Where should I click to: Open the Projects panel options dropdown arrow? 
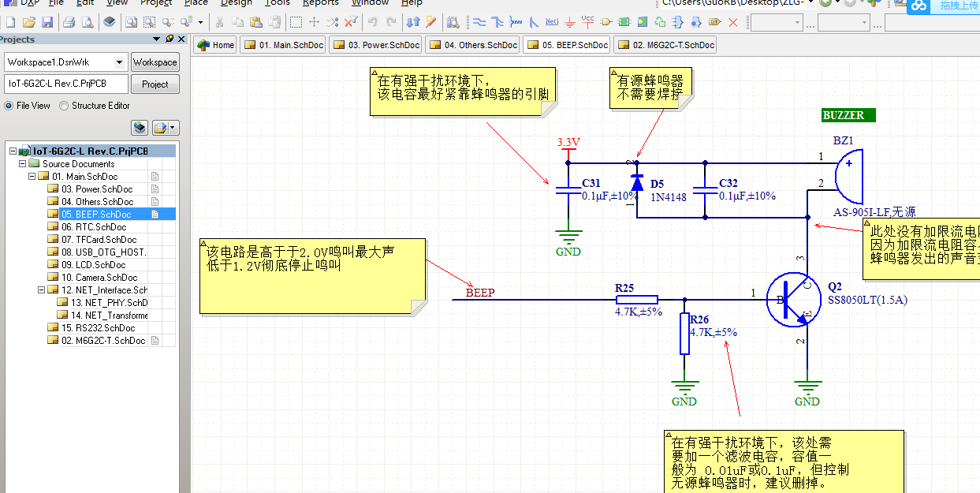156,39
